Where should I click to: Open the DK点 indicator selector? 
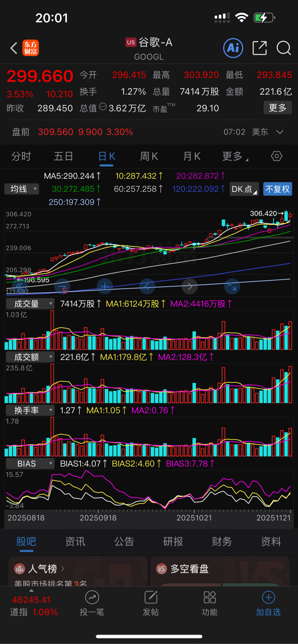(x=244, y=189)
